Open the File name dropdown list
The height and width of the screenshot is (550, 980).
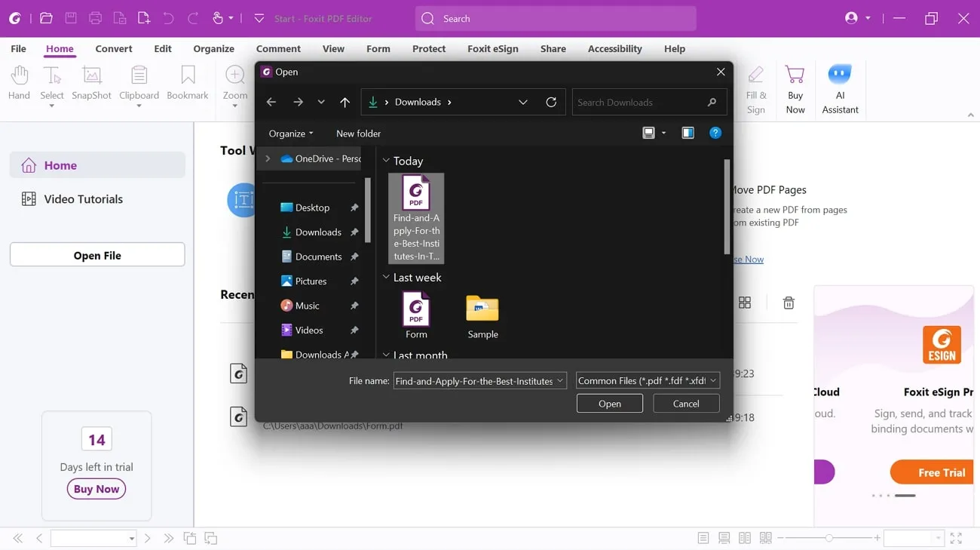(560, 381)
